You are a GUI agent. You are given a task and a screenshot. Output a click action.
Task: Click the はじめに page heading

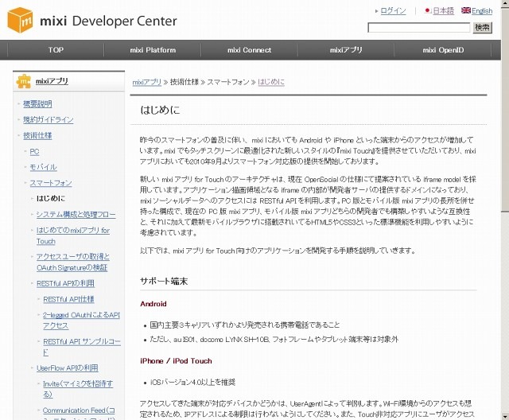tap(160, 110)
